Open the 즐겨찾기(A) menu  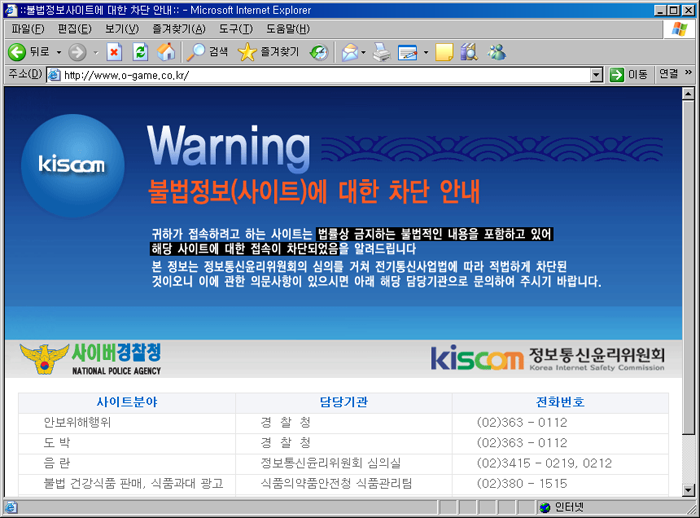(179, 29)
